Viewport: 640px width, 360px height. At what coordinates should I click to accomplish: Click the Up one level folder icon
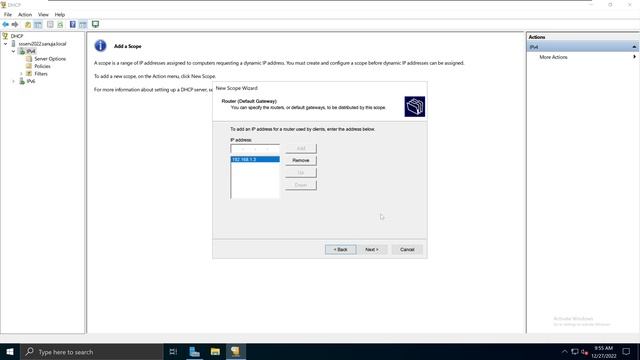pyautogui.click(x=28, y=24)
